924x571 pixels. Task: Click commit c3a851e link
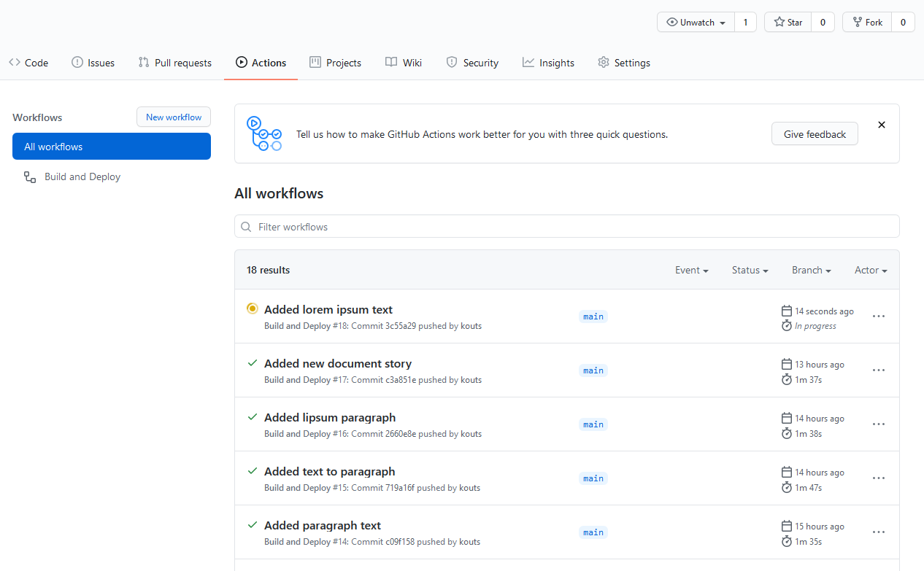tap(401, 380)
